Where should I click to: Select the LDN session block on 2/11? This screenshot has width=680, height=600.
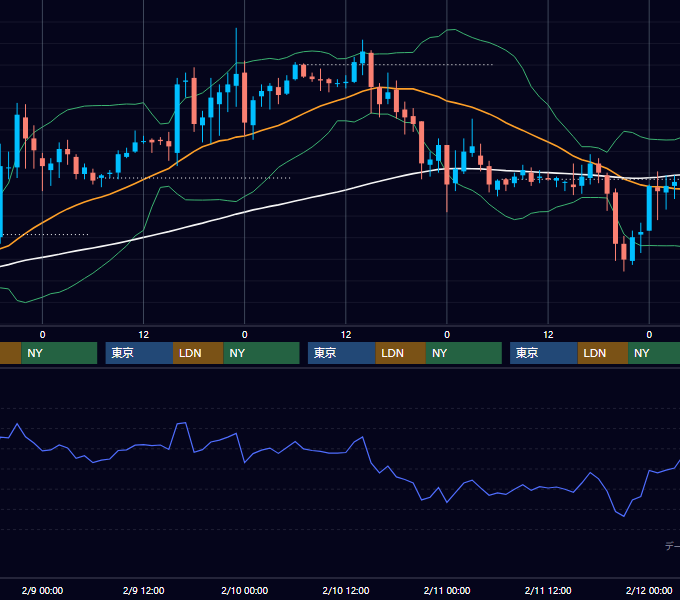pos(603,353)
